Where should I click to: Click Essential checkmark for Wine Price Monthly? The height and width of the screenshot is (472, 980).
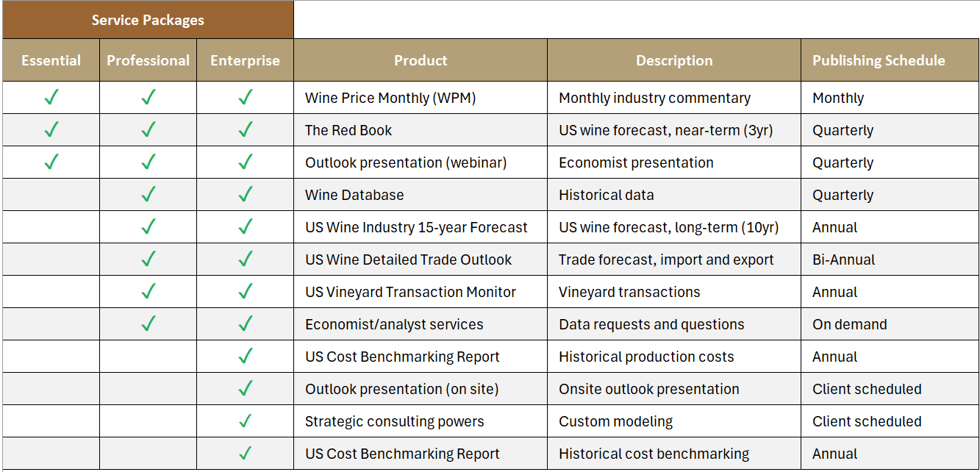[51, 97]
